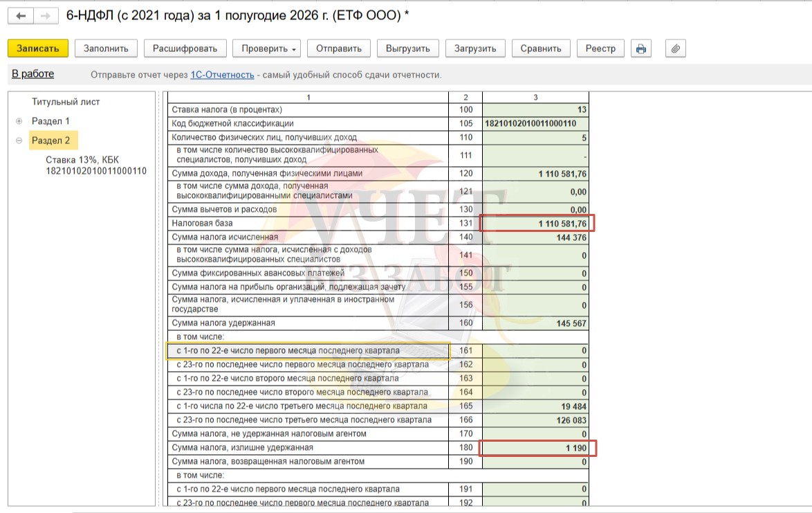Image resolution: width=812 pixels, height=513 pixels.
Task: Open the Проверить dropdown menu
Action: 268,48
